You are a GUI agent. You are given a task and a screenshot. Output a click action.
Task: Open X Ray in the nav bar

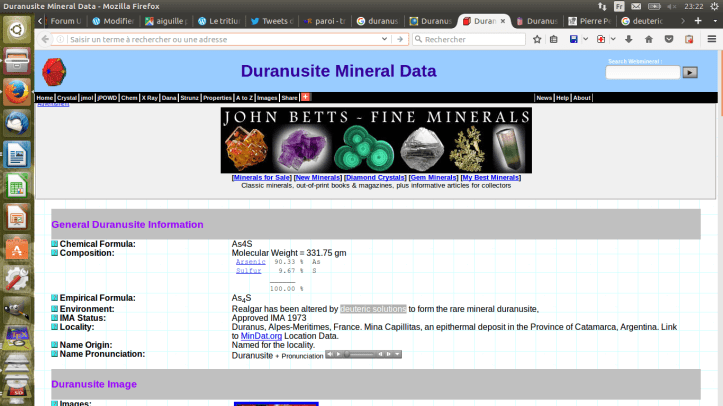149,98
